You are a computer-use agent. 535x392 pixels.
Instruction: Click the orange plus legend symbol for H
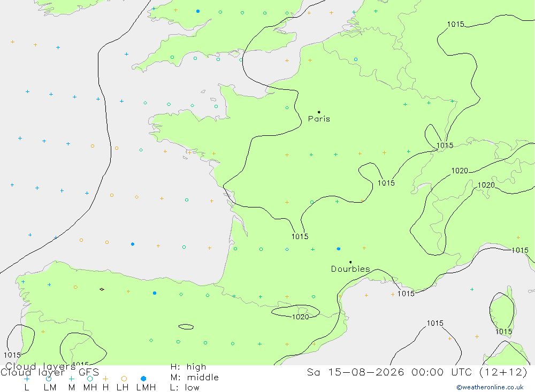pyautogui.click(x=105, y=379)
